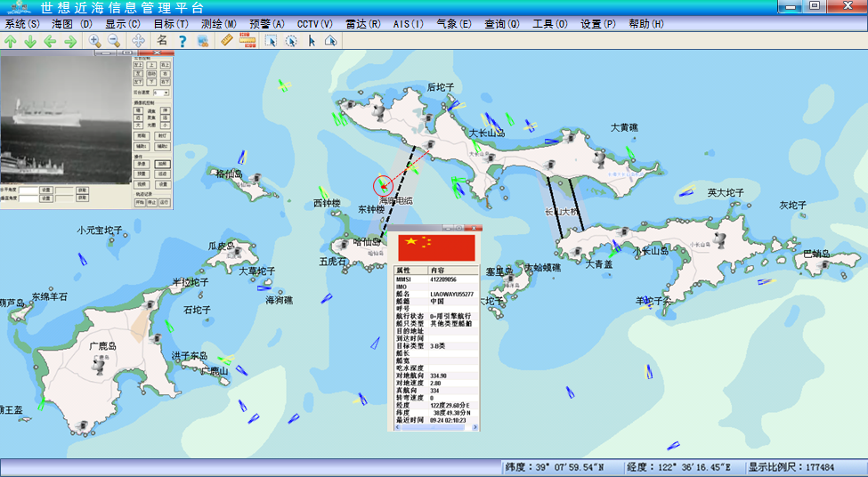Click the 录像 record button in camera panel
This screenshot has width=868, height=477.
(x=141, y=165)
